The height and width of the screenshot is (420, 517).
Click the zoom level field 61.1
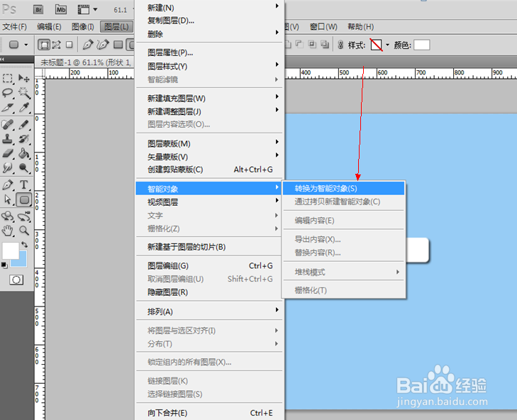[121, 10]
